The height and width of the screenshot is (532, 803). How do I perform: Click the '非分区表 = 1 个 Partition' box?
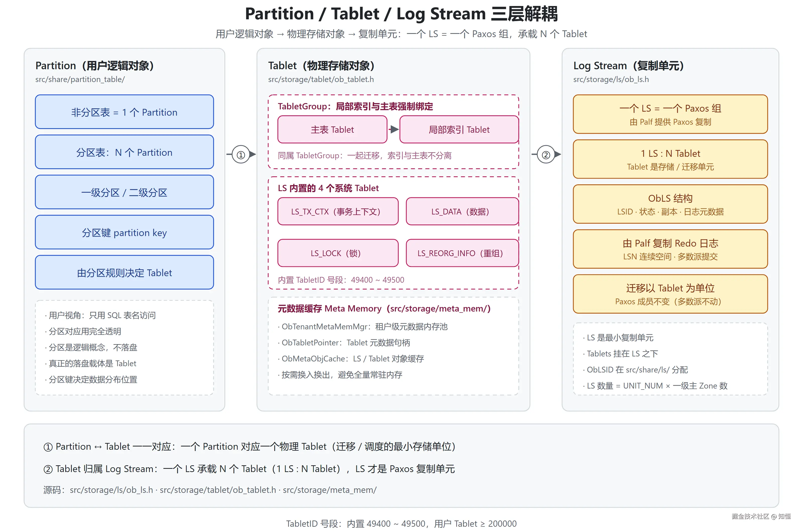coord(124,112)
